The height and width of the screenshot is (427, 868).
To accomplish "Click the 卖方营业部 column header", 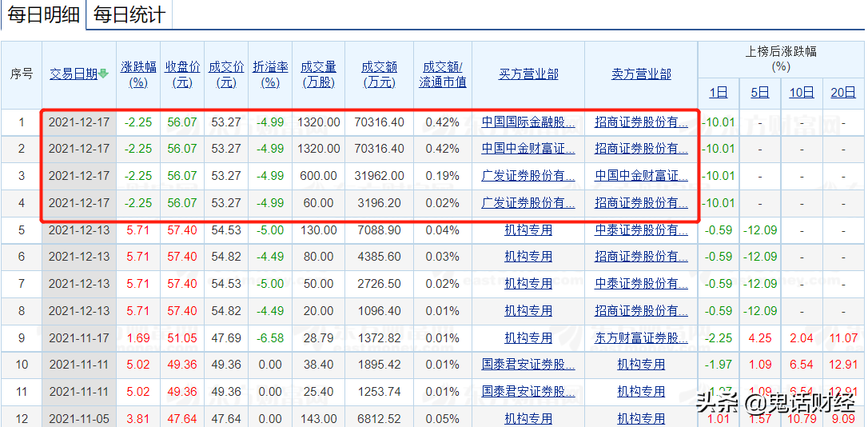I will 641,74.
